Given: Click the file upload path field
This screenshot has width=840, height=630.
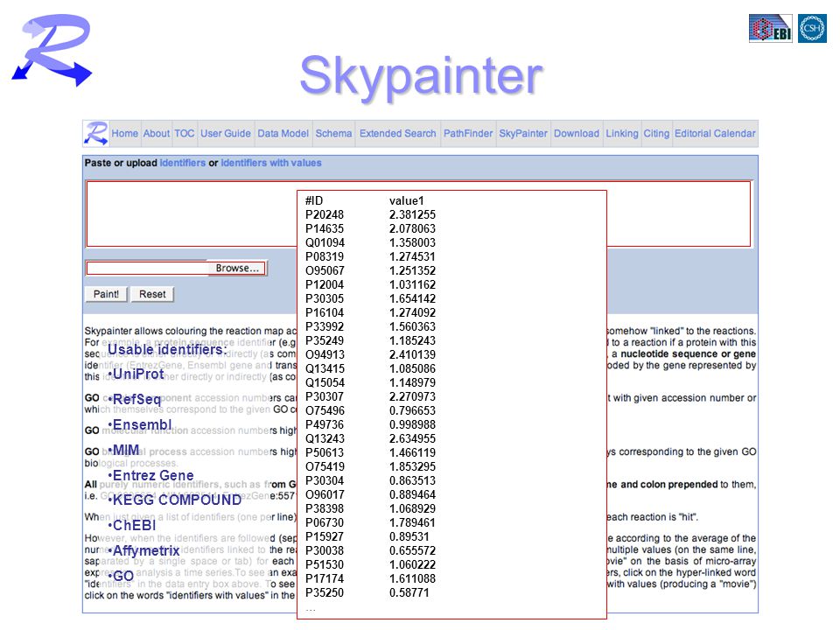Looking at the screenshot, I should (x=147, y=268).
